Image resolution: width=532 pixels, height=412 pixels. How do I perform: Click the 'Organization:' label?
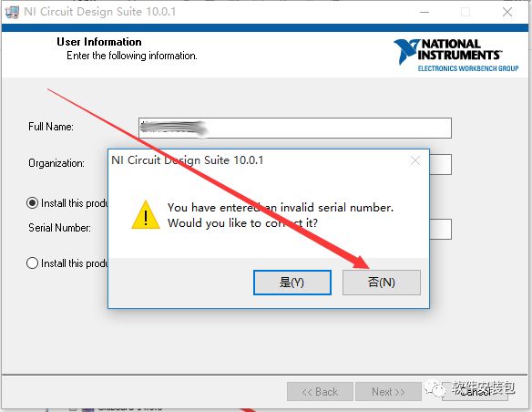pyautogui.click(x=56, y=163)
